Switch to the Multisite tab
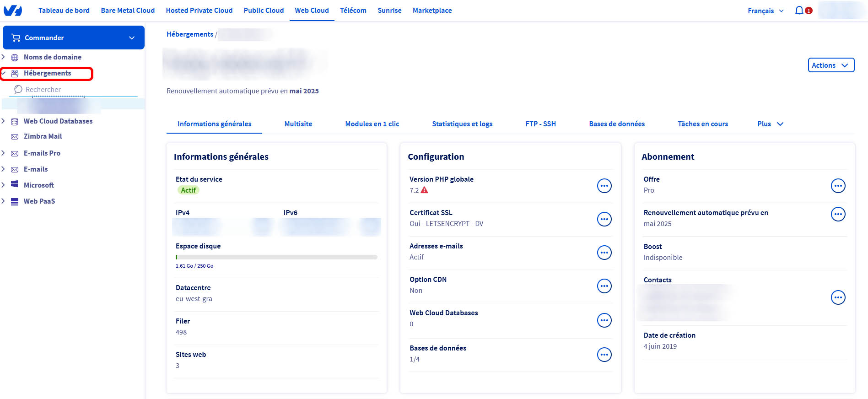The width and height of the screenshot is (868, 399). 298,124
